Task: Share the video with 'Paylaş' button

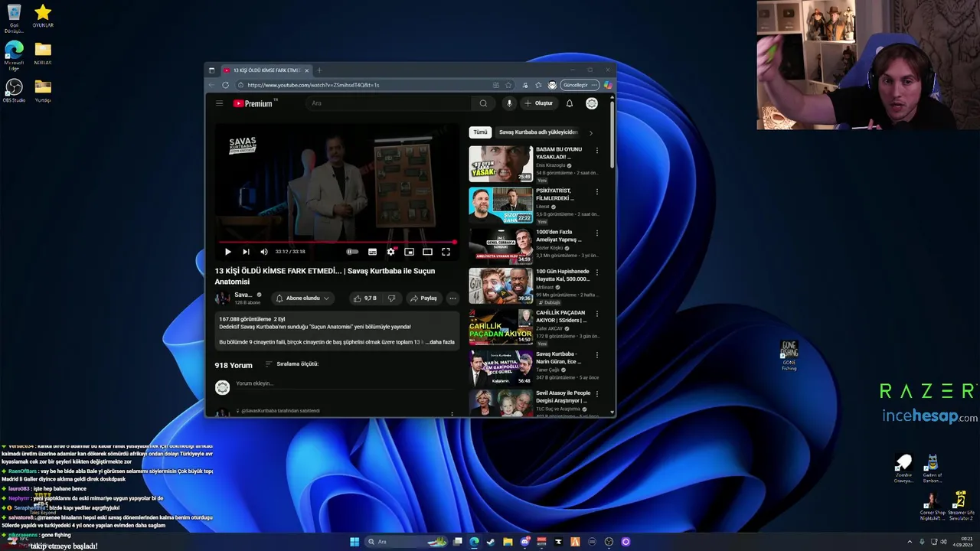Action: coord(423,298)
